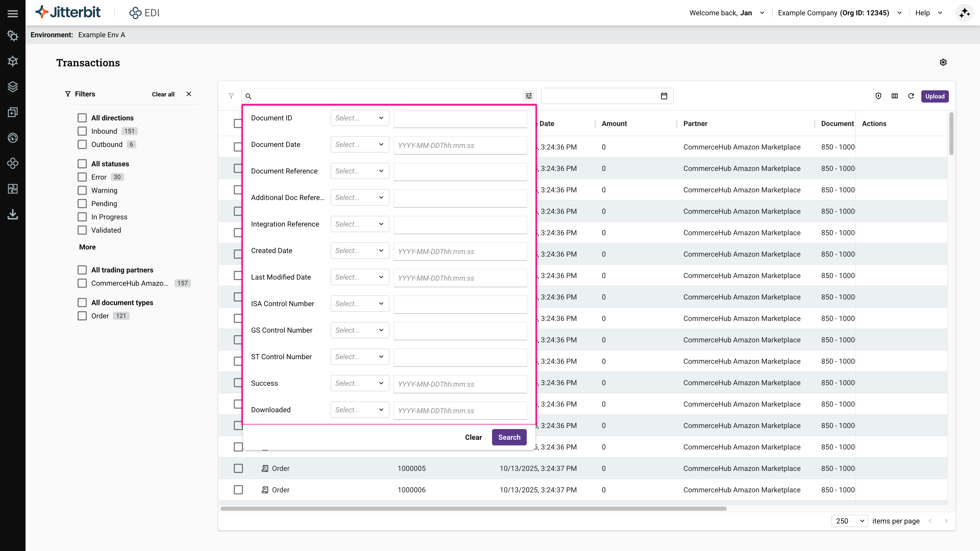The image size is (980, 551).
Task: Select the checkbox for Order 1000005
Action: (x=238, y=468)
